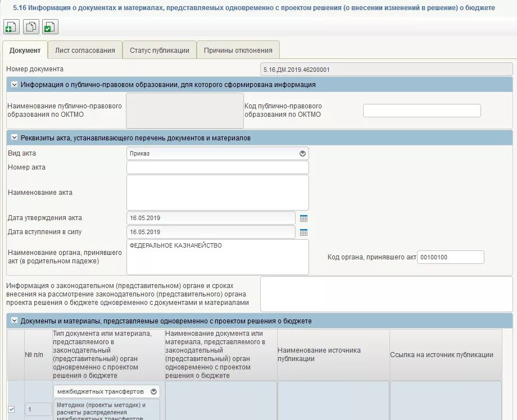This screenshot has width=517, height=420.
Task: Click the Код публично-правового образования по ОКТМО field
Action: tap(422, 111)
